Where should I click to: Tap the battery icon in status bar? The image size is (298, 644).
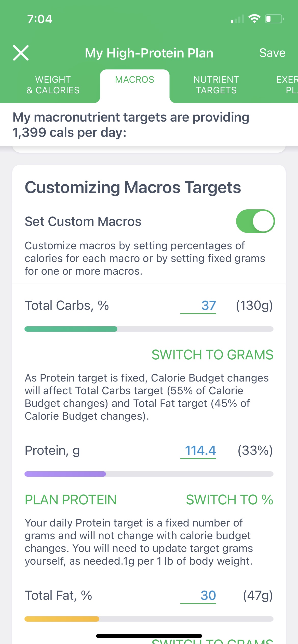(274, 19)
